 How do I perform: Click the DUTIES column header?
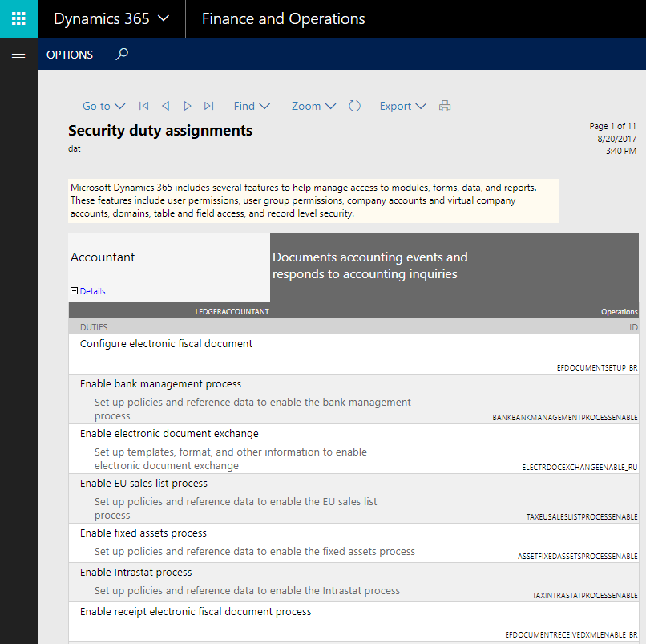(x=94, y=327)
